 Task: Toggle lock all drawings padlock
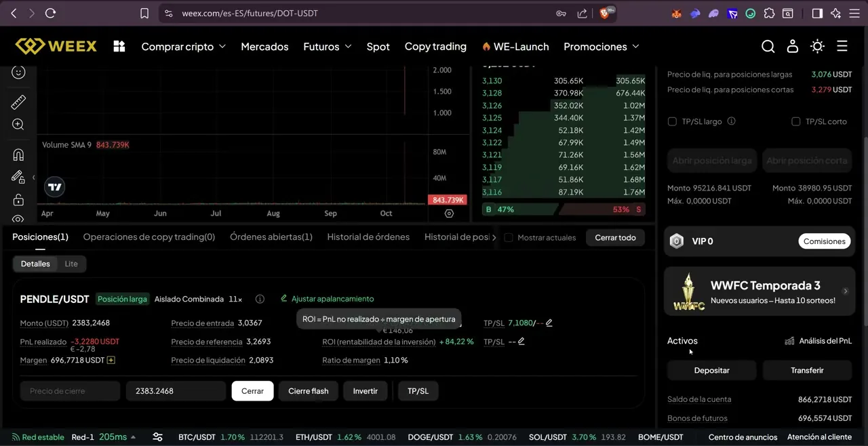18,199
